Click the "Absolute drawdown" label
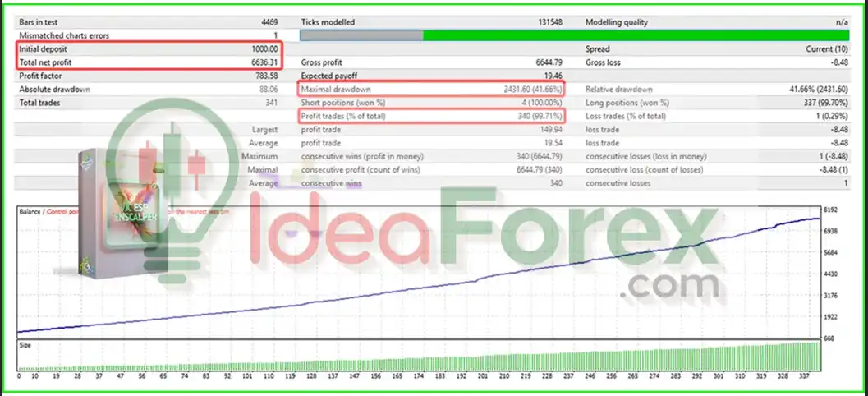The width and height of the screenshot is (868, 396). (x=55, y=90)
